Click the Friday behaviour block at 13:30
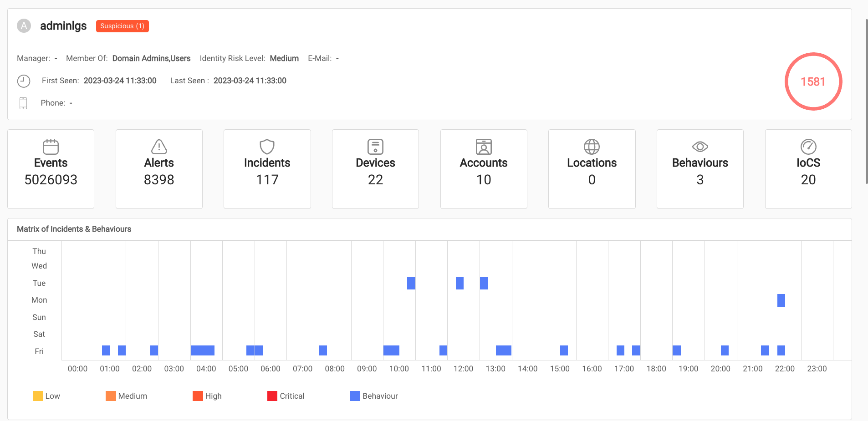Viewport: 868px width, 421px height. coord(504,350)
